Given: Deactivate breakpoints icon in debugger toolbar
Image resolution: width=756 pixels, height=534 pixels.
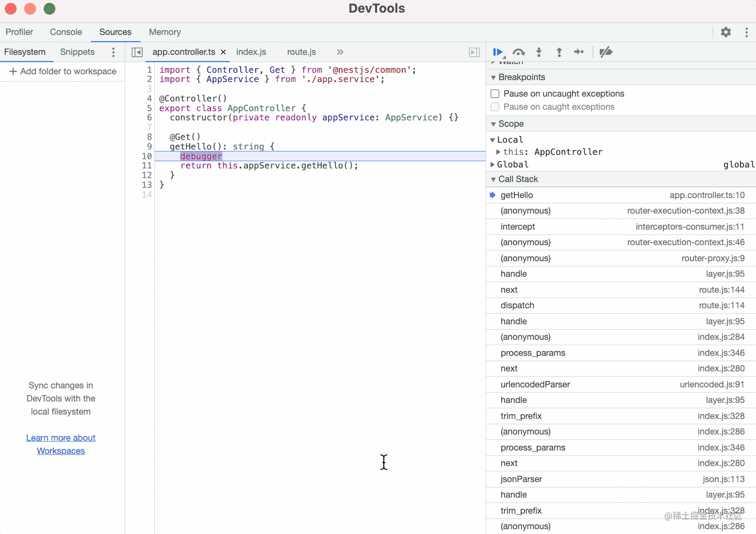Looking at the screenshot, I should click(606, 52).
